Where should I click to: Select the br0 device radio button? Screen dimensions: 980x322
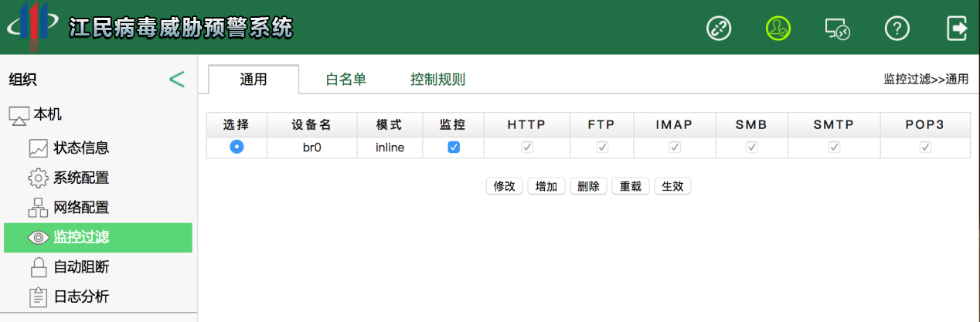tap(236, 147)
